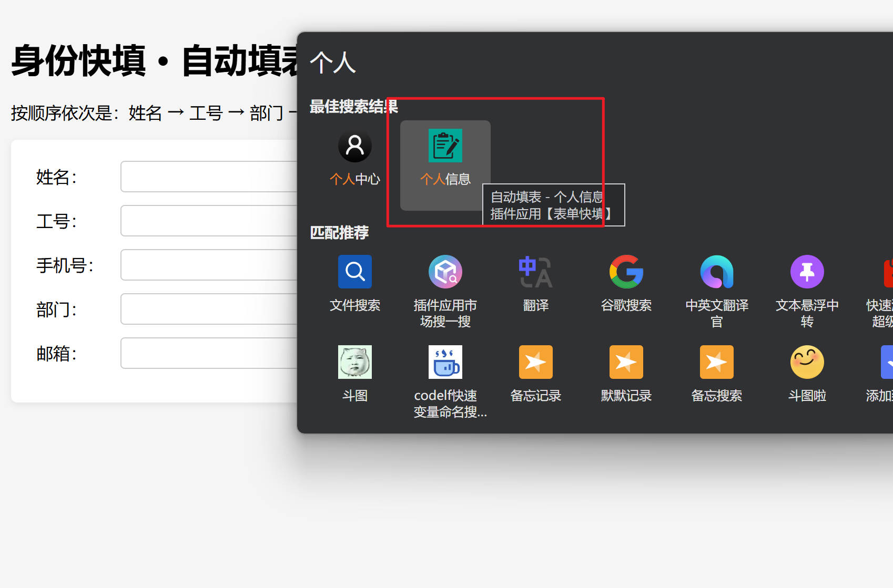Open the 斗图 meme plugin
This screenshot has height=588, width=893.
(354, 363)
